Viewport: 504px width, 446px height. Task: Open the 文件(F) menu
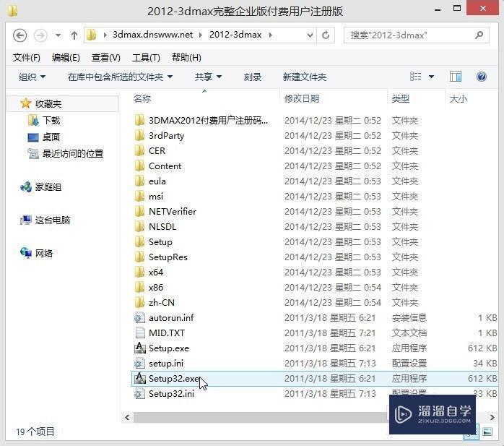27,58
